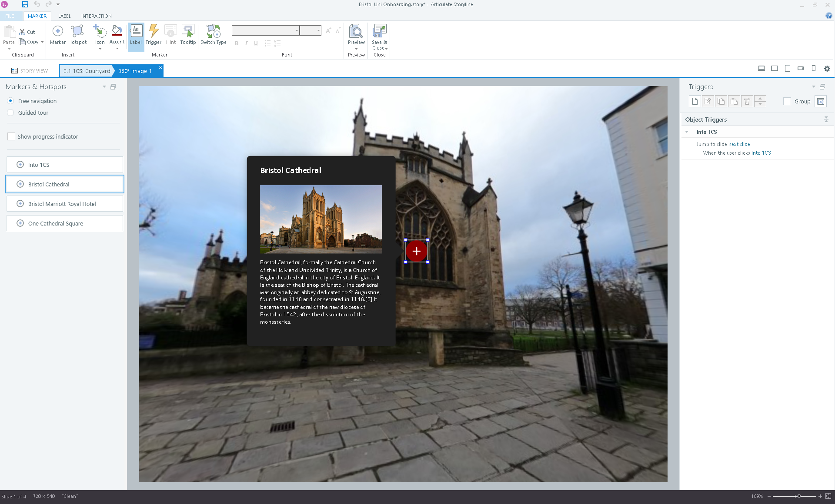The height and width of the screenshot is (504, 835).
Task: Click the red plus marker on image
Action: click(416, 251)
